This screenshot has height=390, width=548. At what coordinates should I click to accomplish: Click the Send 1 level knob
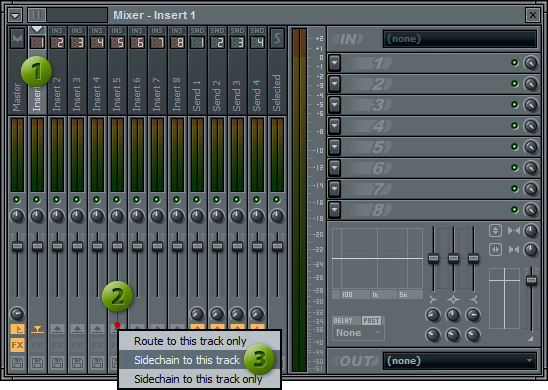197,313
